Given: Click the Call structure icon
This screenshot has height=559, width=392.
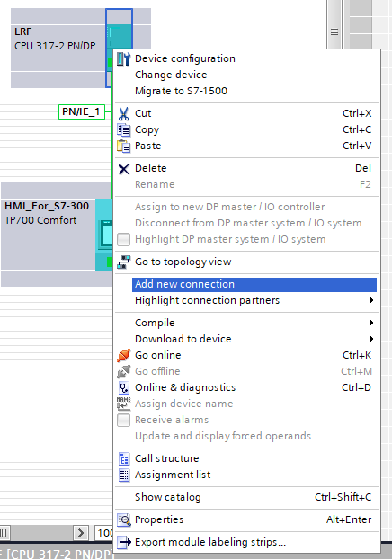Looking at the screenshot, I should point(123,458).
